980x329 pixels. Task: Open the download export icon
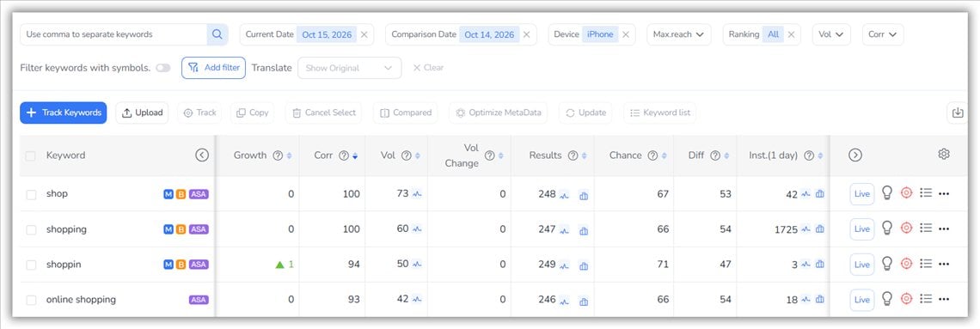tap(958, 113)
